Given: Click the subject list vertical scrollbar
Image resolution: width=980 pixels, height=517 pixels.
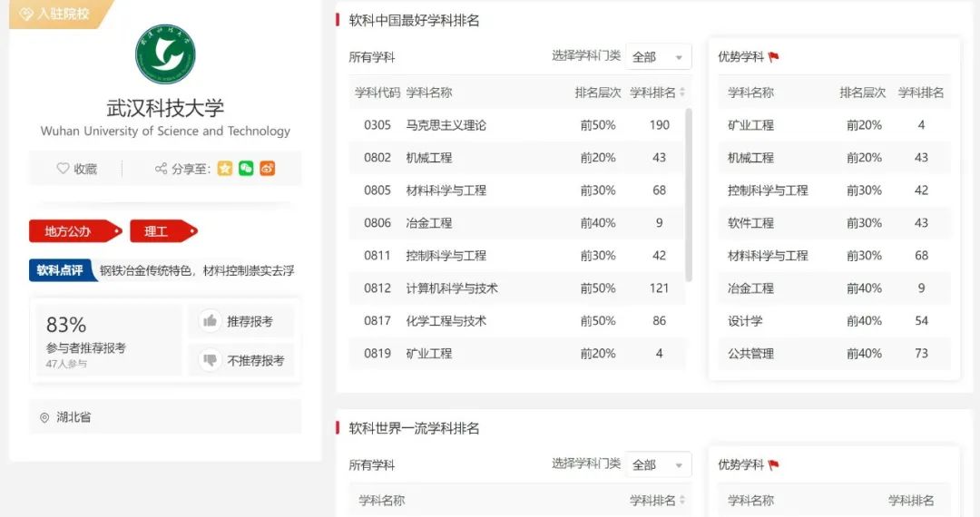Looking at the screenshot, I should (689, 195).
